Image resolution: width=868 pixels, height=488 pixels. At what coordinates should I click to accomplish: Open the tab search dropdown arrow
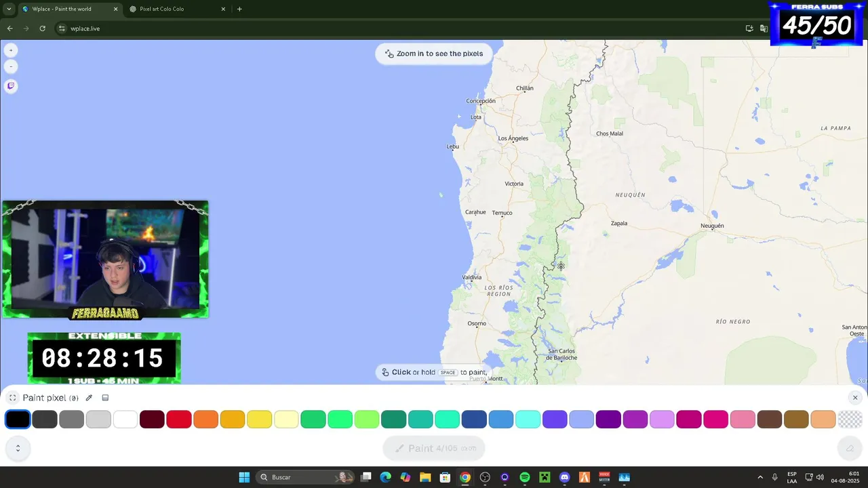(x=8, y=9)
